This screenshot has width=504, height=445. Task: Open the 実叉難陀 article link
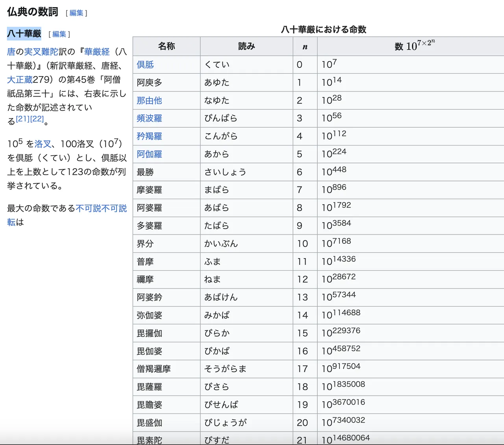41,52
